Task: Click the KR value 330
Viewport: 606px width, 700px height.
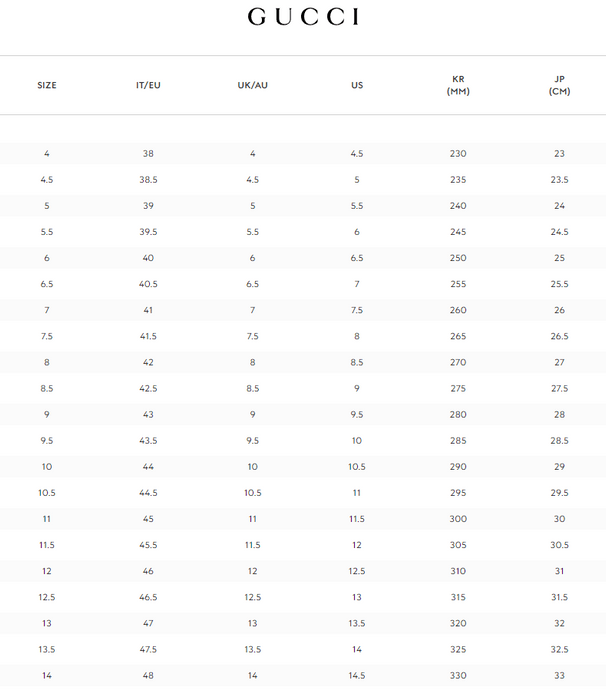Action: [x=458, y=676]
